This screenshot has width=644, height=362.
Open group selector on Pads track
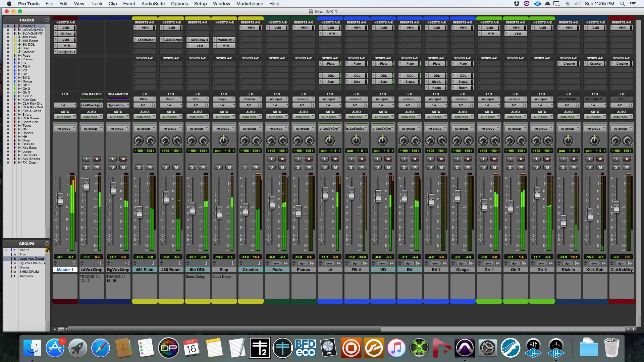(x=277, y=129)
